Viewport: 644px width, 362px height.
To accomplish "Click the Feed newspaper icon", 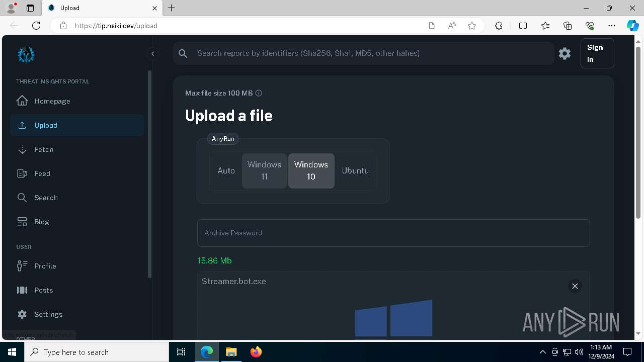I will (22, 173).
